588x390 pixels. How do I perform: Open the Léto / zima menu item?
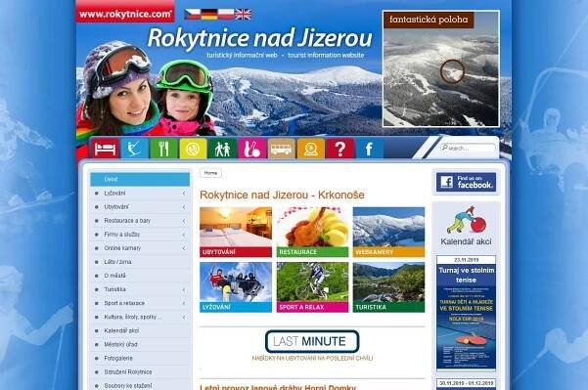(x=140, y=262)
